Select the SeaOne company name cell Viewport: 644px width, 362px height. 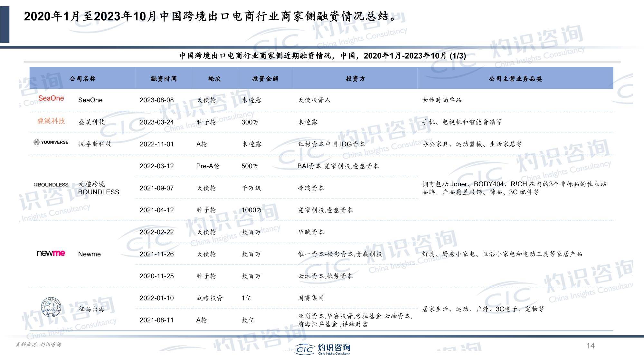[90, 100]
